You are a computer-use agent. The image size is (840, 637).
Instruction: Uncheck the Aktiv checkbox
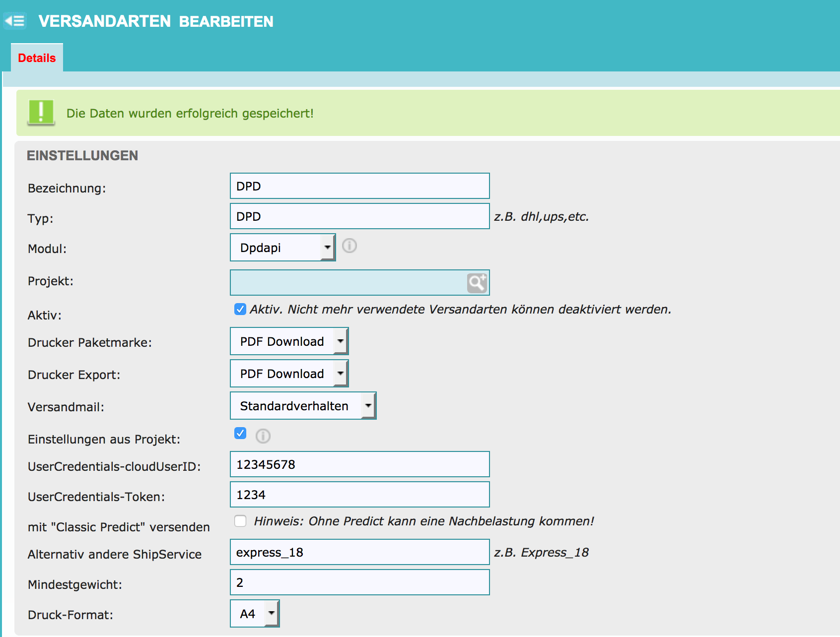[x=240, y=310]
